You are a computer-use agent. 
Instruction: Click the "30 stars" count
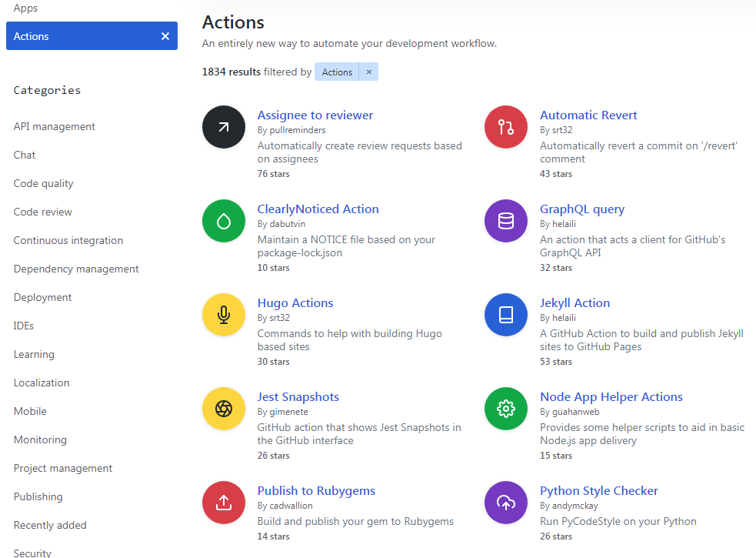[273, 362]
